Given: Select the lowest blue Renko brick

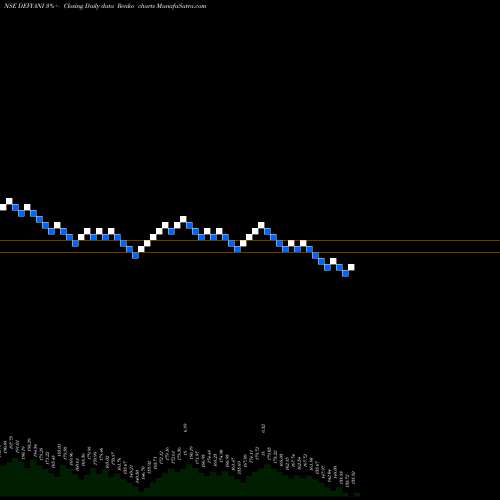Looking at the screenshot, I should point(345,273).
